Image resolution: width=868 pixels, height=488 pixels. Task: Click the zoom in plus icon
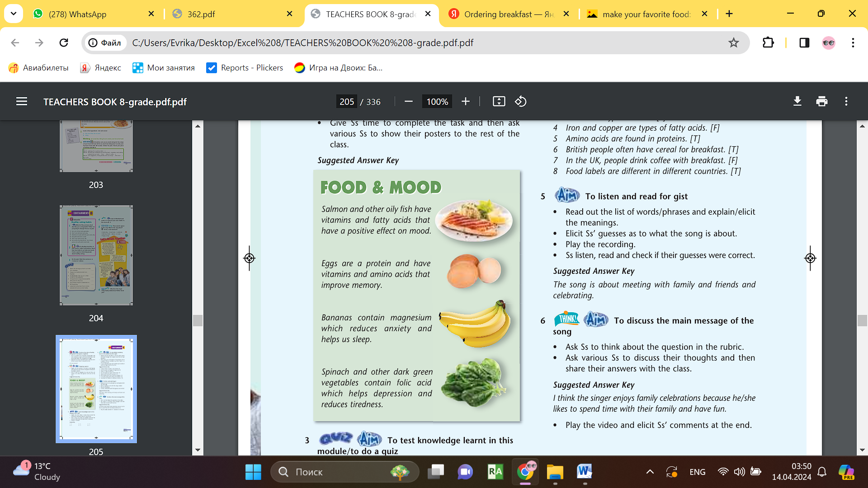466,102
